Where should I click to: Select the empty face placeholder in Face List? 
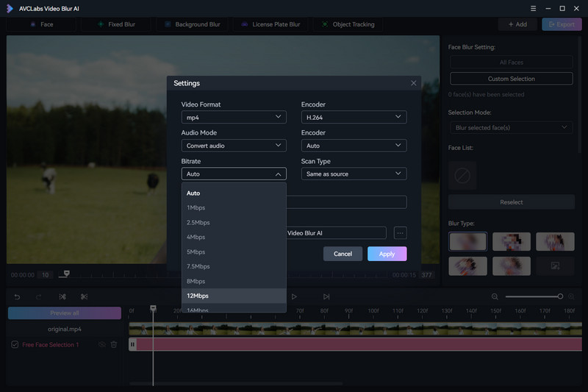(x=462, y=175)
